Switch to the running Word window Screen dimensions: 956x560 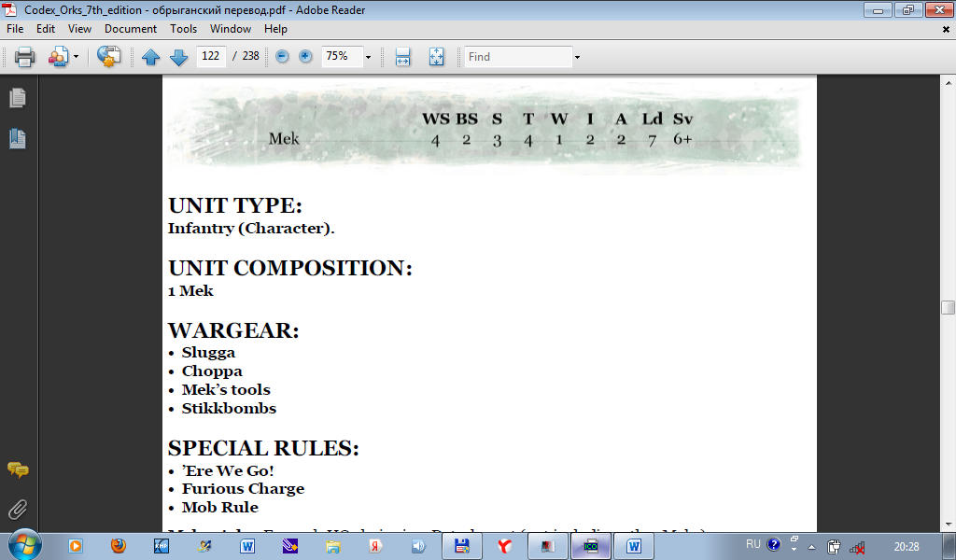pos(634,546)
